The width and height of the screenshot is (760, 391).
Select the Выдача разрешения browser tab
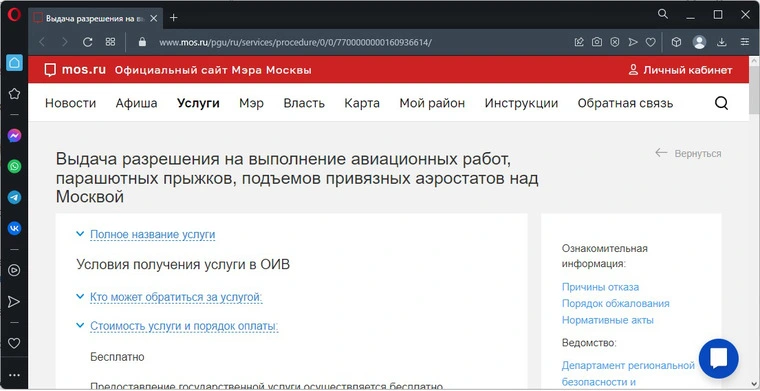95,18
